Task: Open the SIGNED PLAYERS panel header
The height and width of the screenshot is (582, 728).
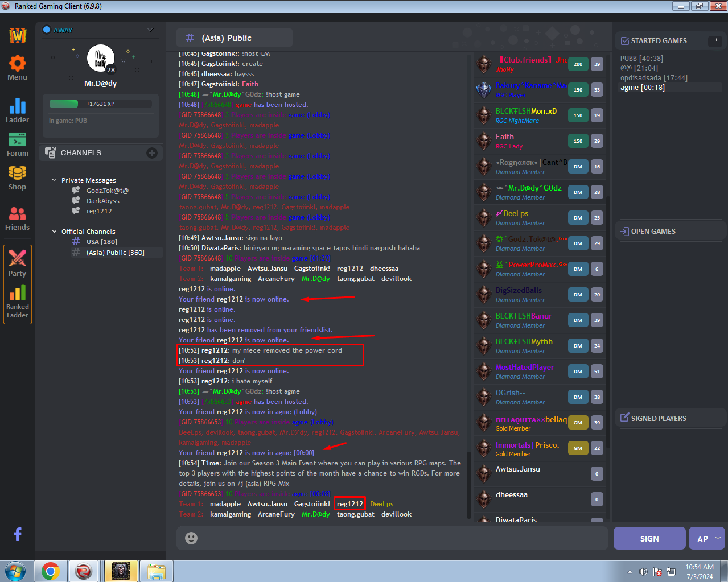Action: (659, 419)
